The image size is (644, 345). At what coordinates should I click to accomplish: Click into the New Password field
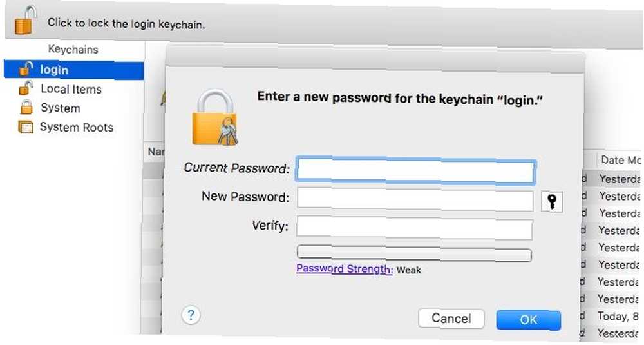coord(415,199)
